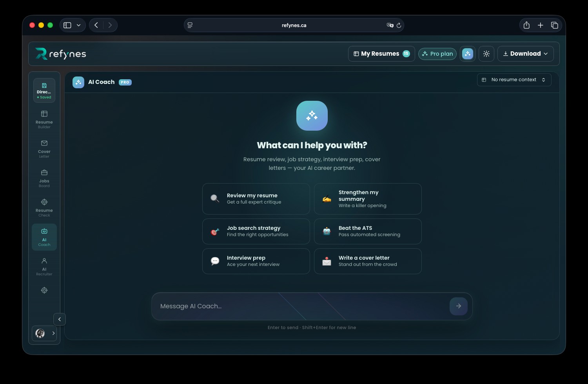588x384 pixels.
Task: Click the refynes logo
Action: [61, 54]
